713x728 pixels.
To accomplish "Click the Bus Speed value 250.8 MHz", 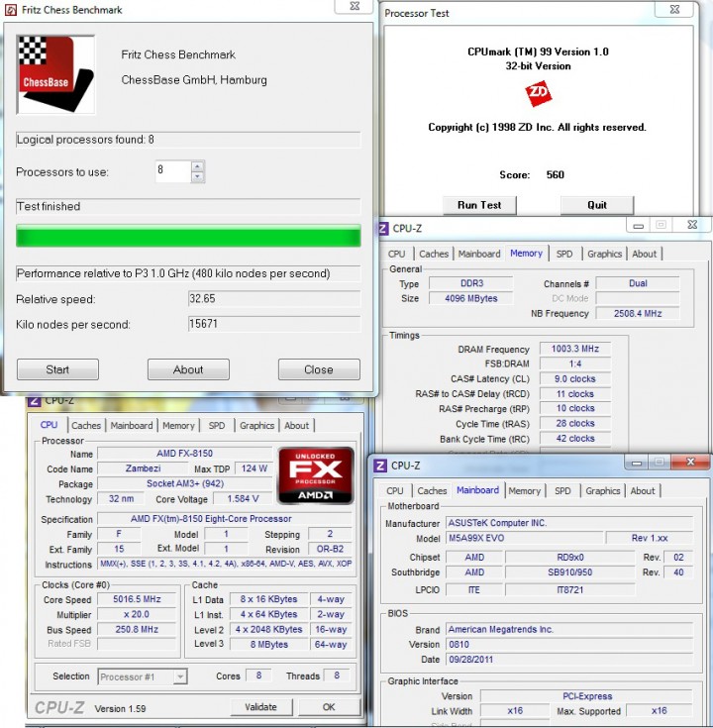I will coord(137,629).
